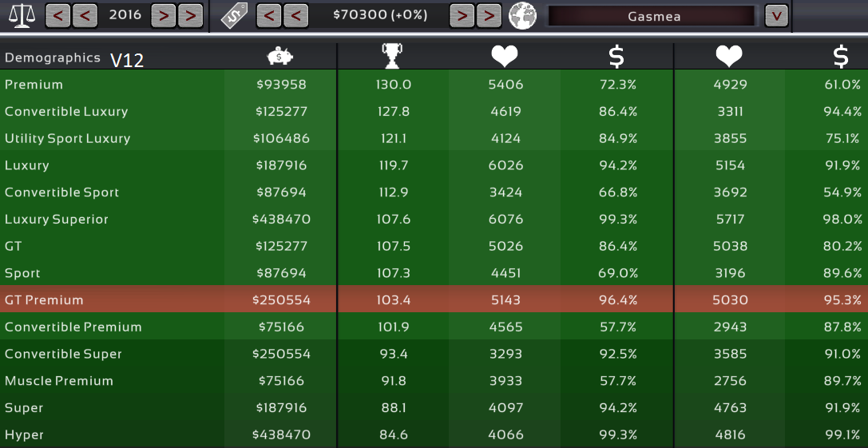The width and height of the screenshot is (868, 448).
Task: Click the year forward arrow directly right of 2016
Action: click(x=163, y=15)
